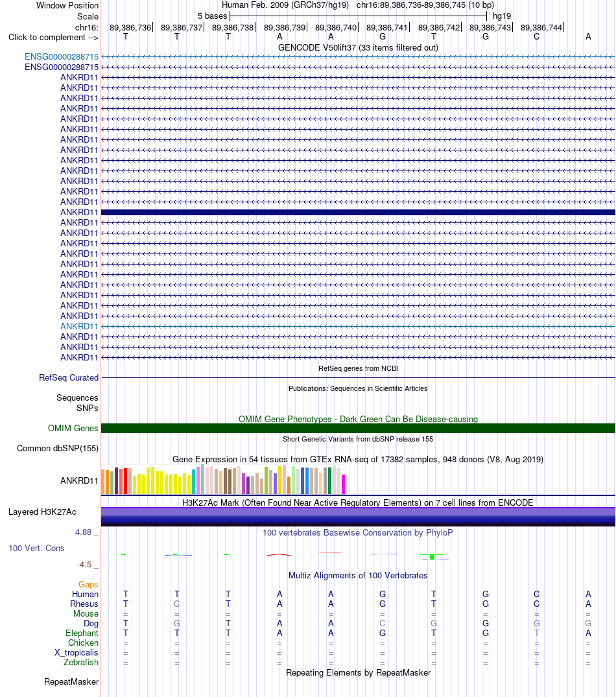
Task: Click the orange Gaps label
Action: (88, 585)
